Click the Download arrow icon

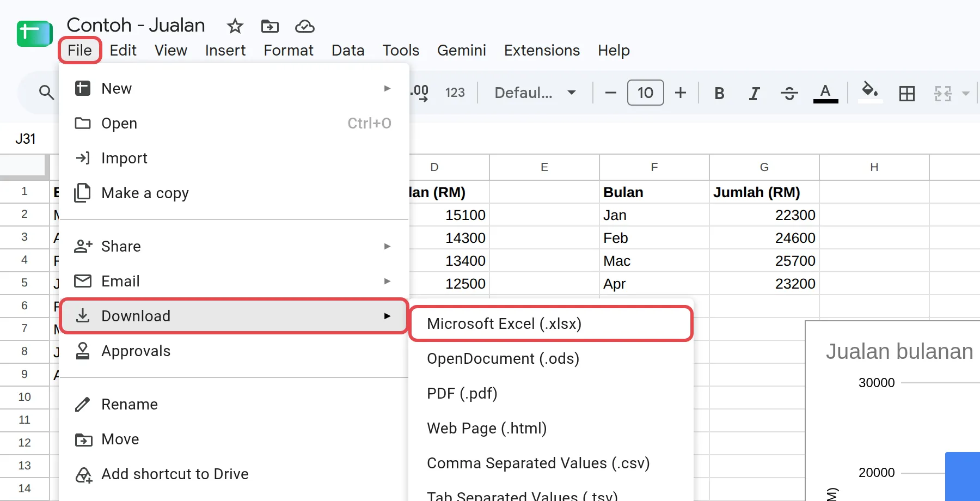click(x=83, y=316)
